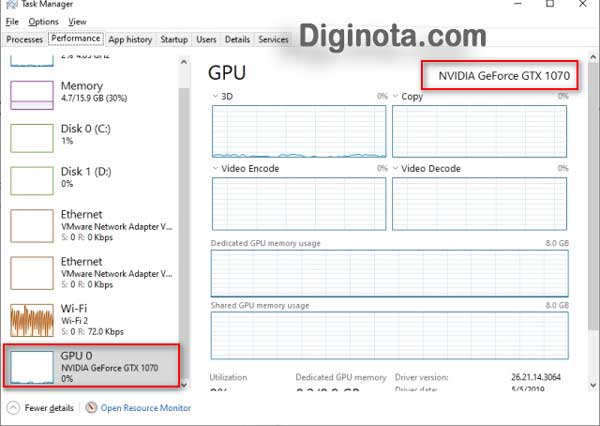
Task: Click the NVIDIA GeForce GTX 1070 heading text
Action: coord(504,76)
